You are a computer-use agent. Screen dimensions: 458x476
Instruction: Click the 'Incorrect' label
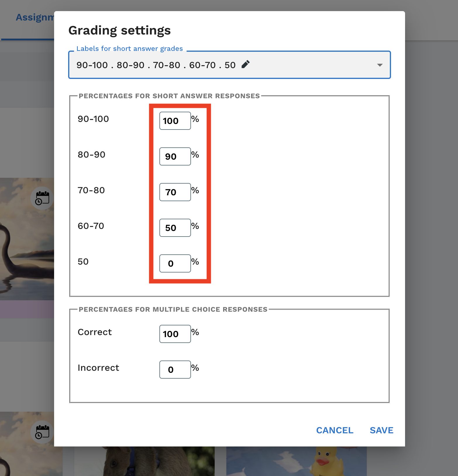pos(98,368)
